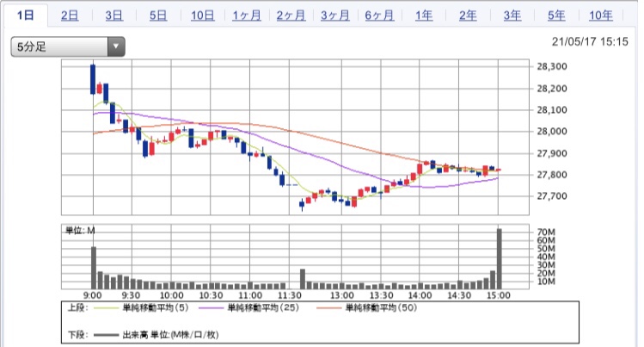Screen dimensions: 644x347
Task: Click the 9:00 opening volume bar
Action: point(94,268)
